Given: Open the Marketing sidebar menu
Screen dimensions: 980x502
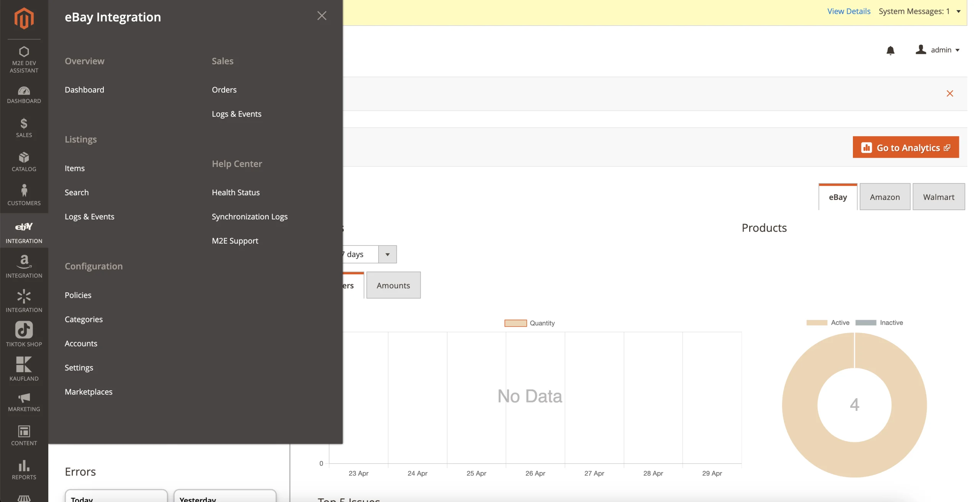Looking at the screenshot, I should [24, 402].
